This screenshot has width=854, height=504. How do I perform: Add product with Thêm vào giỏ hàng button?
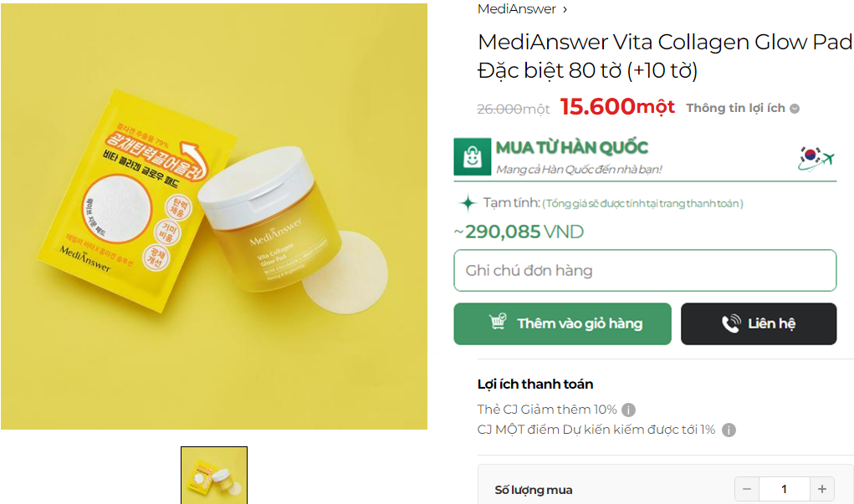563,323
